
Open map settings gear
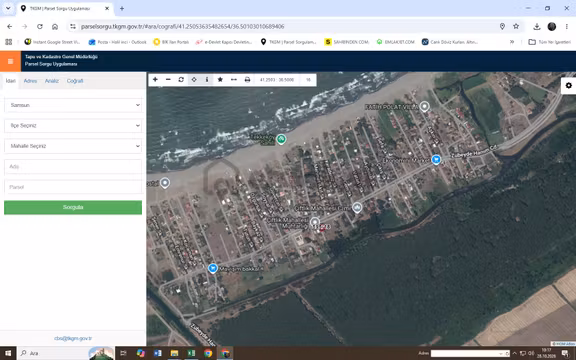click(x=569, y=85)
